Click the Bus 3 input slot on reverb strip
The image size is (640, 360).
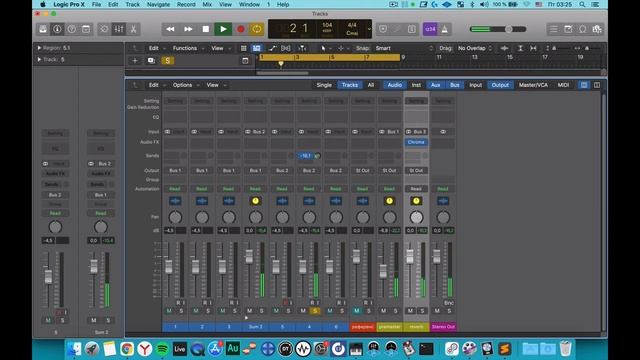point(416,132)
